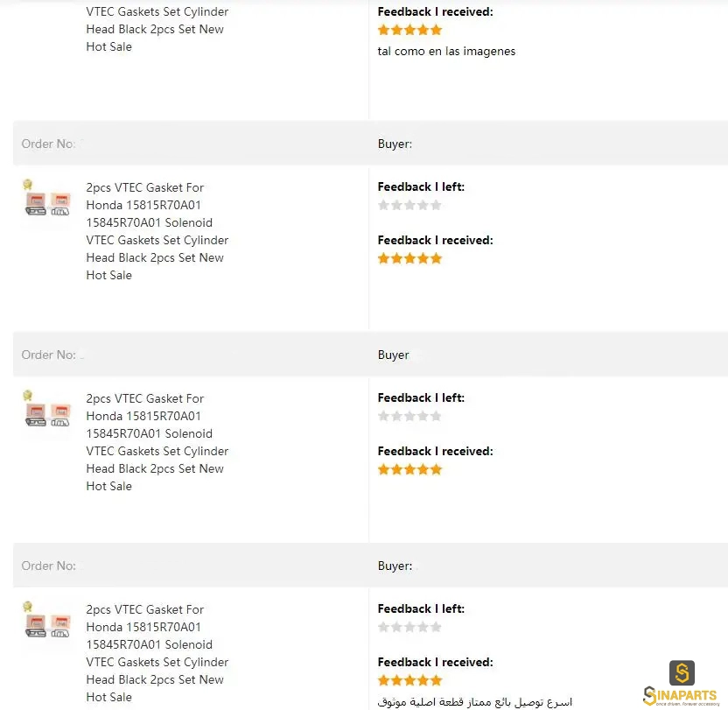Click the medal badge on the first thumbnail
Image resolution: width=728 pixels, height=710 pixels.
pos(28,185)
